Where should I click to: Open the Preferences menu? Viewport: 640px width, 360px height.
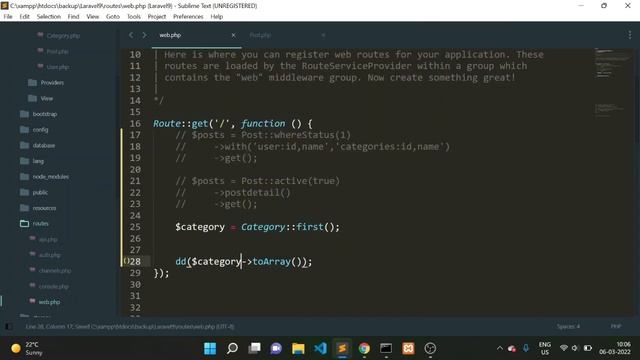point(188,17)
